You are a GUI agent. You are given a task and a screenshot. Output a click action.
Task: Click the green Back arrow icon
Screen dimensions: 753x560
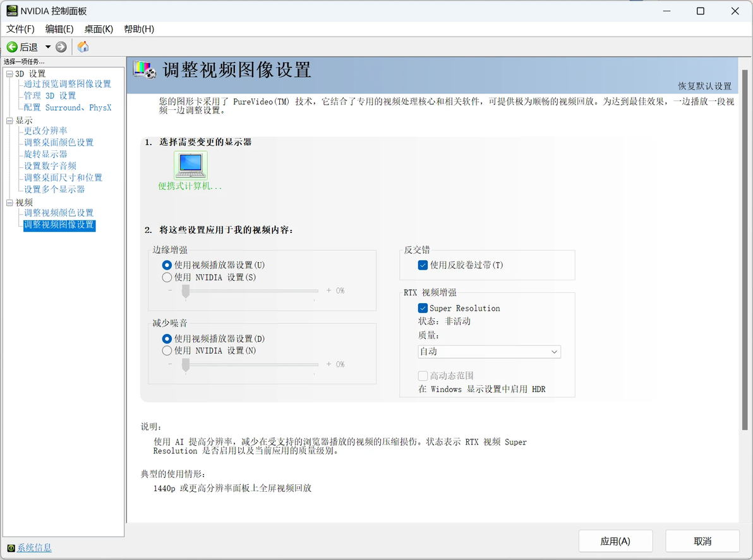coord(12,47)
